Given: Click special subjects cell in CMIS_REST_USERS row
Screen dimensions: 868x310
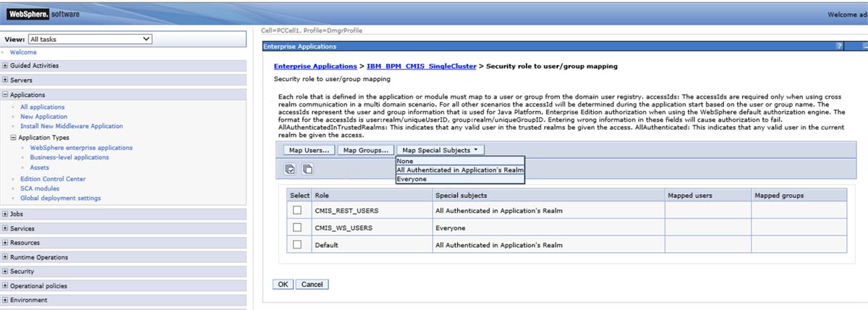Looking at the screenshot, I should (548, 210).
